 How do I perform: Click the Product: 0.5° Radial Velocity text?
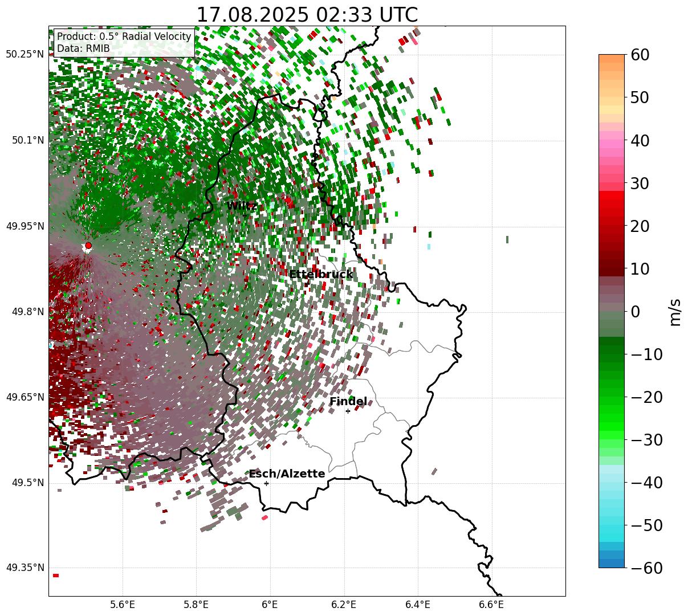(124, 36)
